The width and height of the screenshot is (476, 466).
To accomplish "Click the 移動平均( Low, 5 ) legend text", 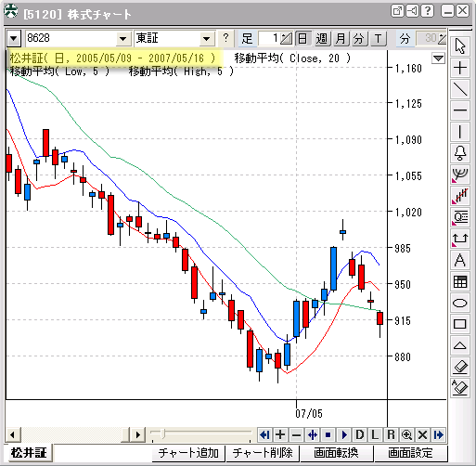I will click(60, 71).
